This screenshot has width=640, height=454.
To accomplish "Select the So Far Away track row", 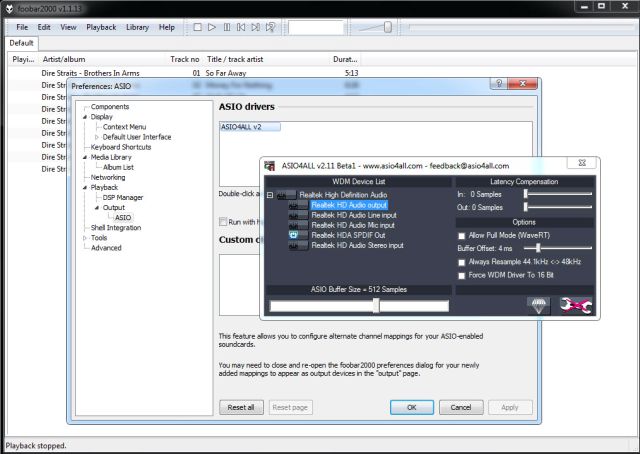I will (184, 73).
